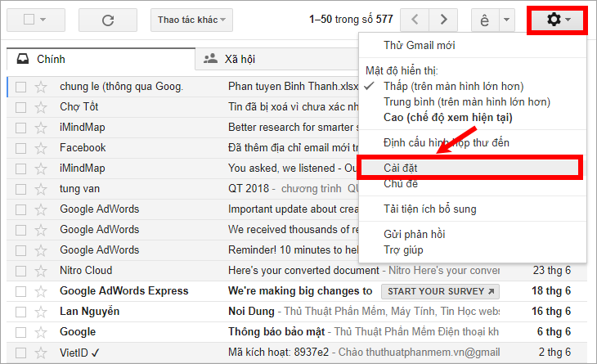Viewport: 597px width, 364px height.
Task: Check the Lan Nguyễn email checkbox
Action: [21, 312]
